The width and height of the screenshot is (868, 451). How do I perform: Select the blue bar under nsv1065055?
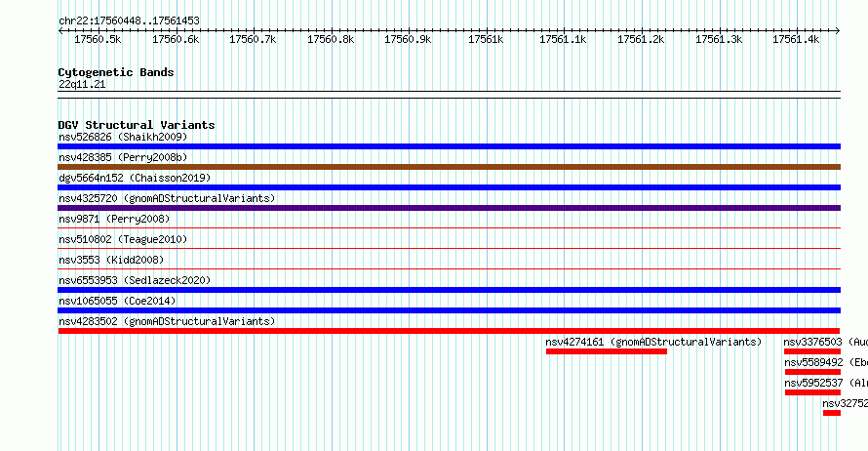(449, 310)
